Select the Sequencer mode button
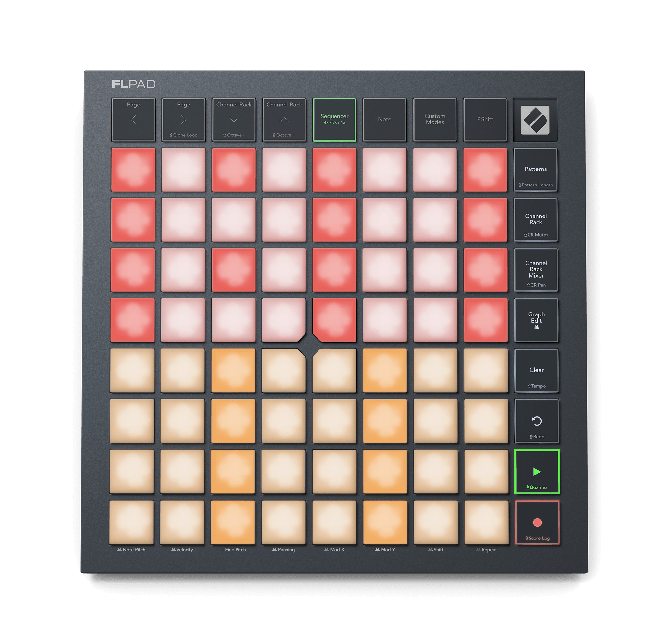Viewport: 669px width, 644px height. pyautogui.click(x=334, y=120)
